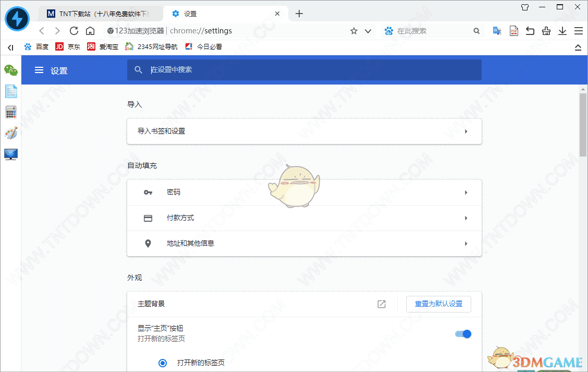Click the 设置 hamburger menu
This screenshot has height=372, width=588.
coord(39,70)
